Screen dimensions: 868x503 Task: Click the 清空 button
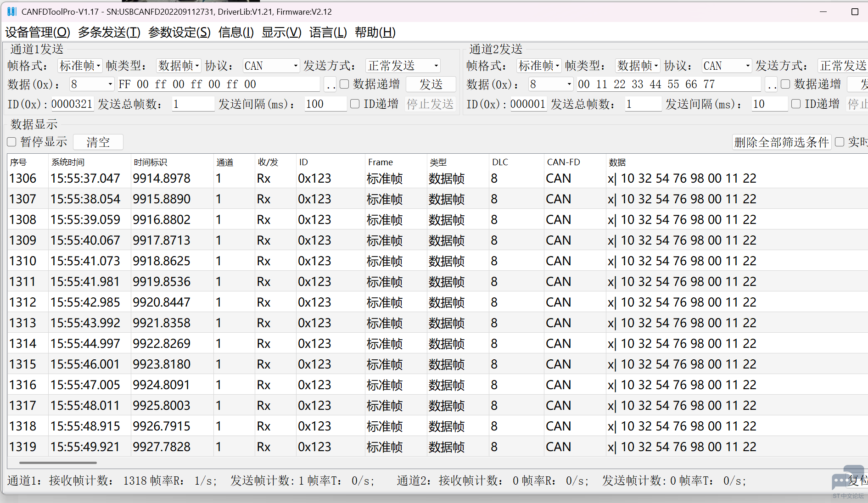pos(98,142)
